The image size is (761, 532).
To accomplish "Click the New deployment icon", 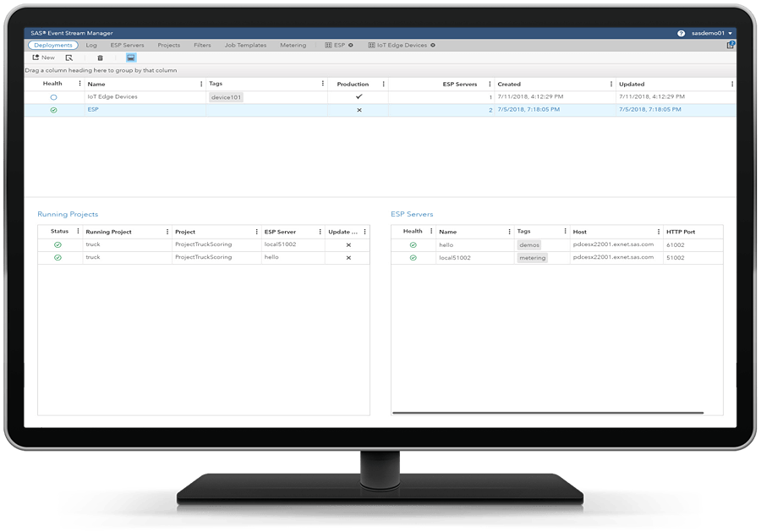I will pyautogui.click(x=38, y=58).
